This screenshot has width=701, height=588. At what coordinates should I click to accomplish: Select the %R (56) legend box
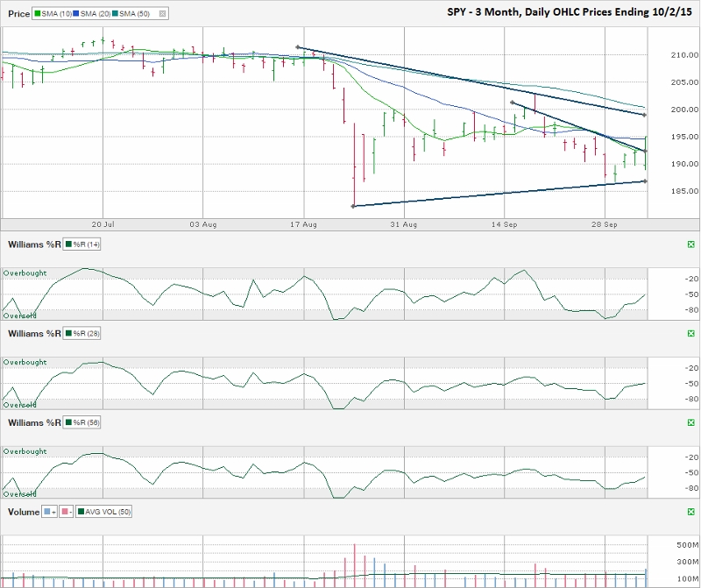click(x=81, y=422)
